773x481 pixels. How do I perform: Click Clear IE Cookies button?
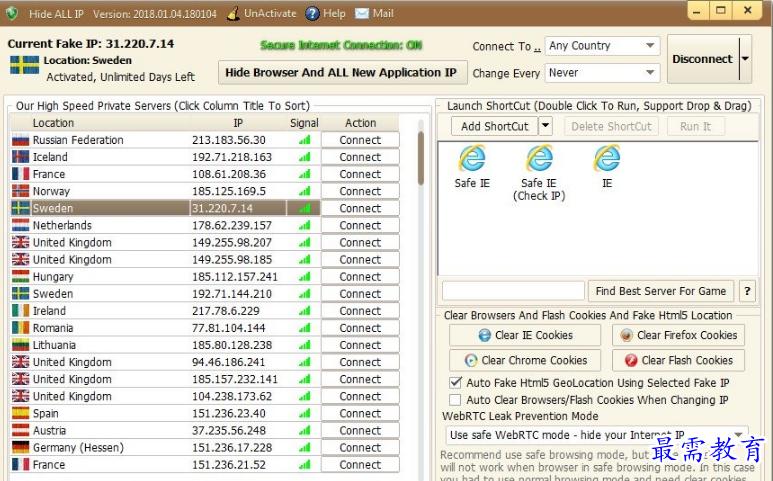point(525,335)
